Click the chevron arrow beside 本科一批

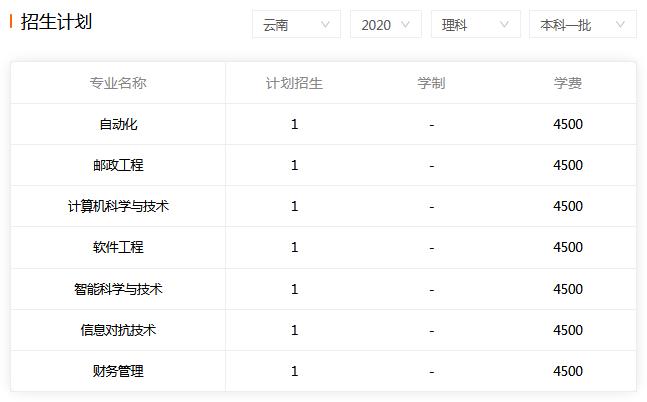(x=620, y=25)
